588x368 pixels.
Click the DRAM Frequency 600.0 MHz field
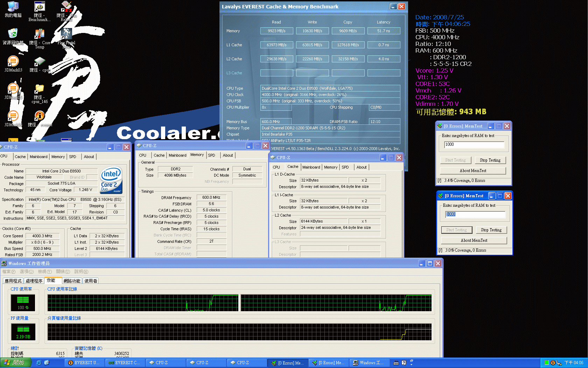tap(211, 197)
